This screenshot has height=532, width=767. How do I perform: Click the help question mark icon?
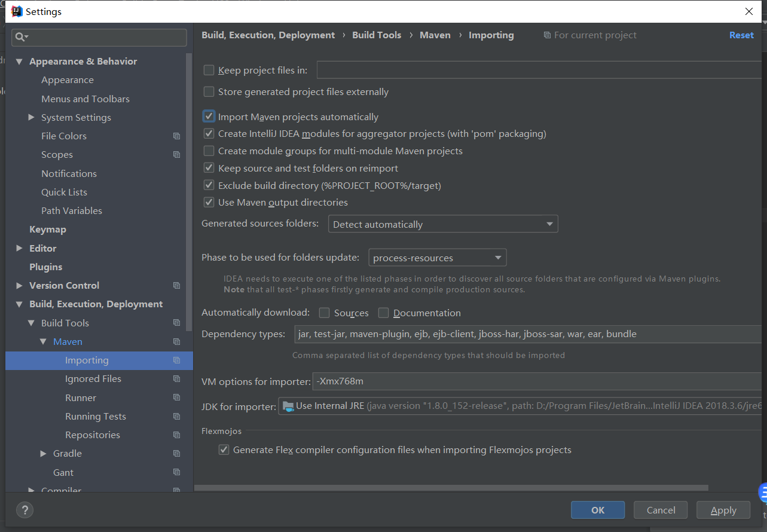click(25, 510)
